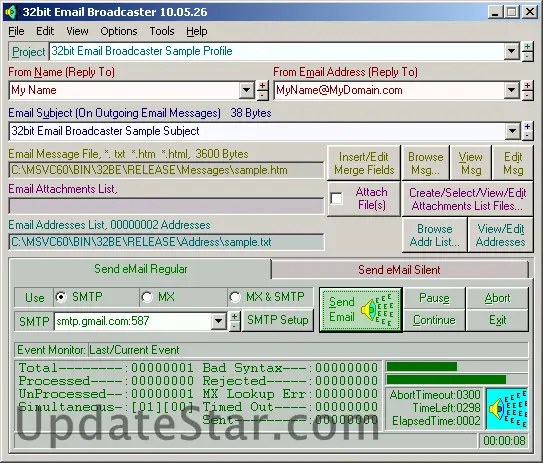Click Browse Msg... button
543x463 pixels.
click(426, 163)
